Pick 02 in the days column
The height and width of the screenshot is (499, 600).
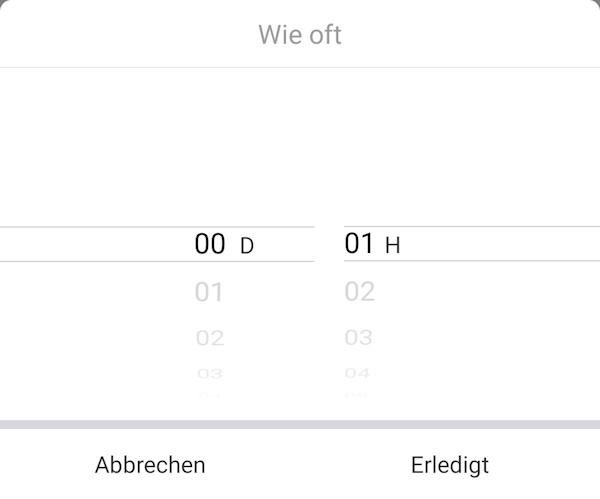pos(209,338)
